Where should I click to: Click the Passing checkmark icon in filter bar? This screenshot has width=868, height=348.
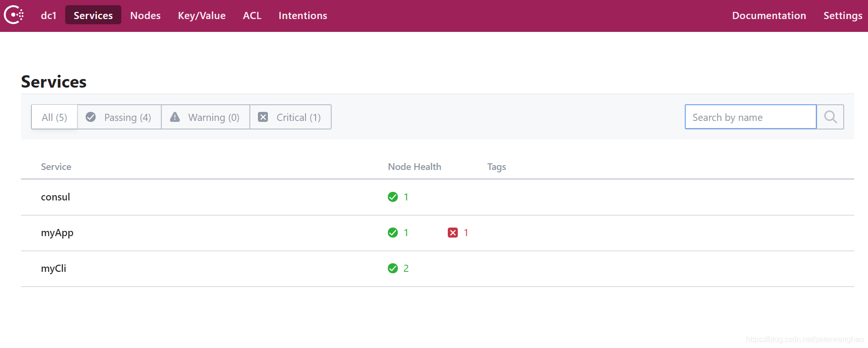click(90, 117)
